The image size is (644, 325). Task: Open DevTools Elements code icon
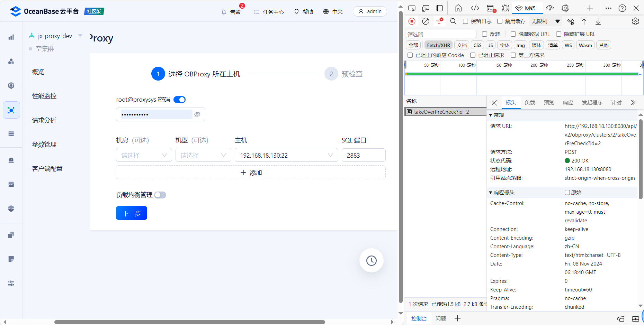(475, 8)
